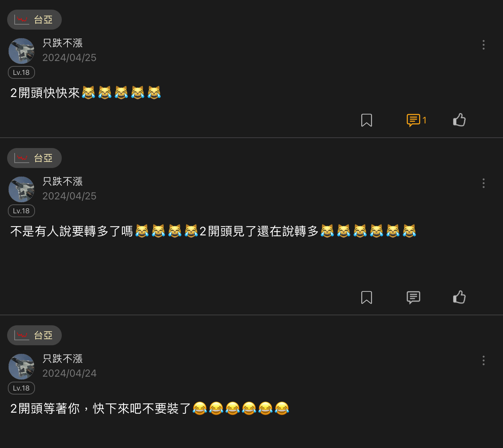
Task: Bookmark the second post about 轉多
Action: pyautogui.click(x=367, y=297)
